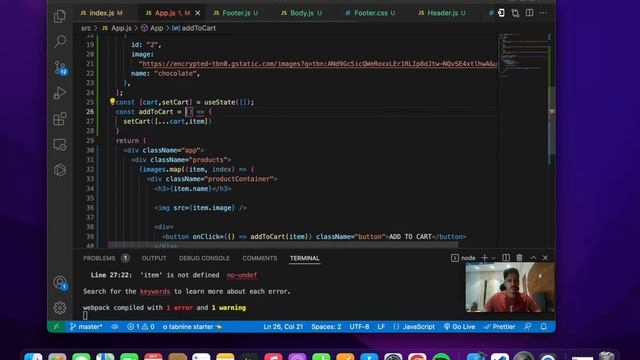Open the editor More Actions ellipsis
Screen dimensions: 640x360
coord(543,13)
